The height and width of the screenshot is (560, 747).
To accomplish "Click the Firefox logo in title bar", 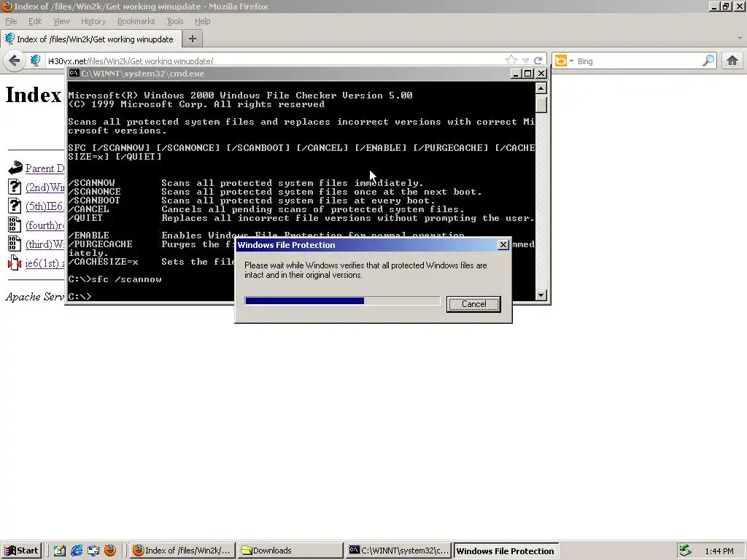I will click(x=7, y=6).
